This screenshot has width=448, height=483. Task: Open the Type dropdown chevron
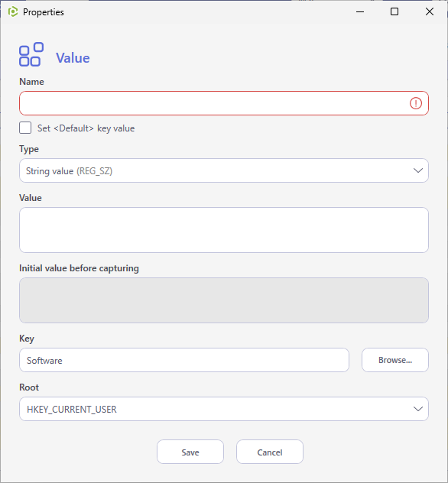click(x=418, y=170)
